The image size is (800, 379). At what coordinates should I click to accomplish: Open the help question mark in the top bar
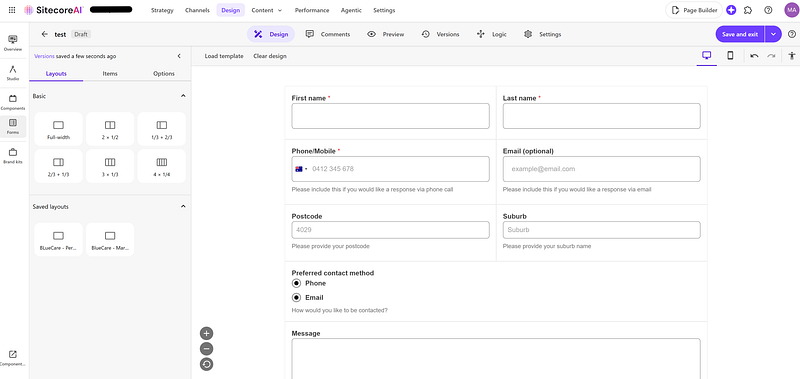[768, 10]
